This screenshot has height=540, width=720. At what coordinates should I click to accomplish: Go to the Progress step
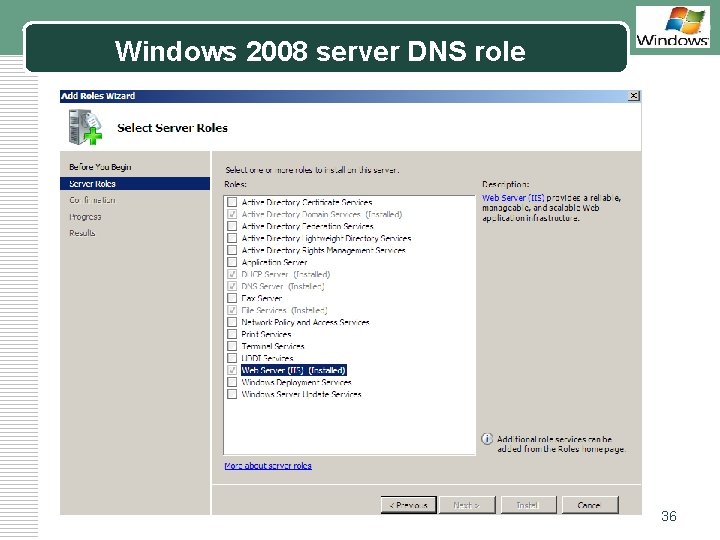(x=85, y=217)
